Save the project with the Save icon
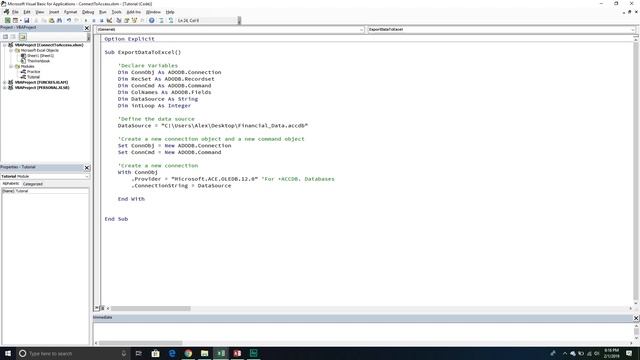The height and width of the screenshot is (360, 640). [27, 20]
